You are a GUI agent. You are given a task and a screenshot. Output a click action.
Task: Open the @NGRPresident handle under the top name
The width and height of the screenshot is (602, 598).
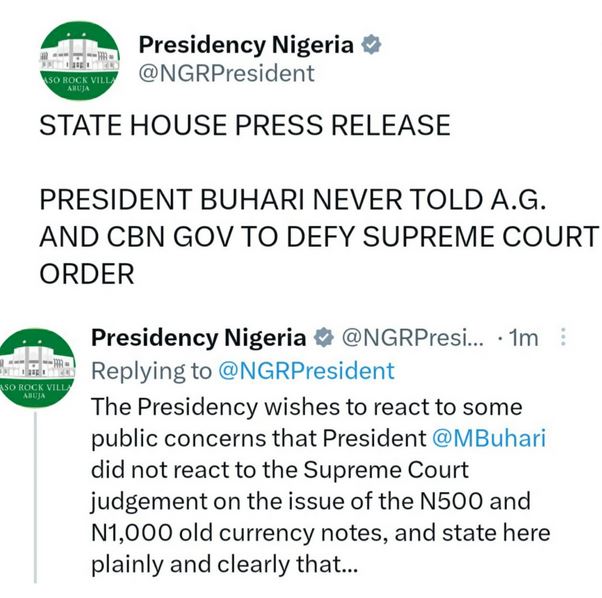(226, 73)
